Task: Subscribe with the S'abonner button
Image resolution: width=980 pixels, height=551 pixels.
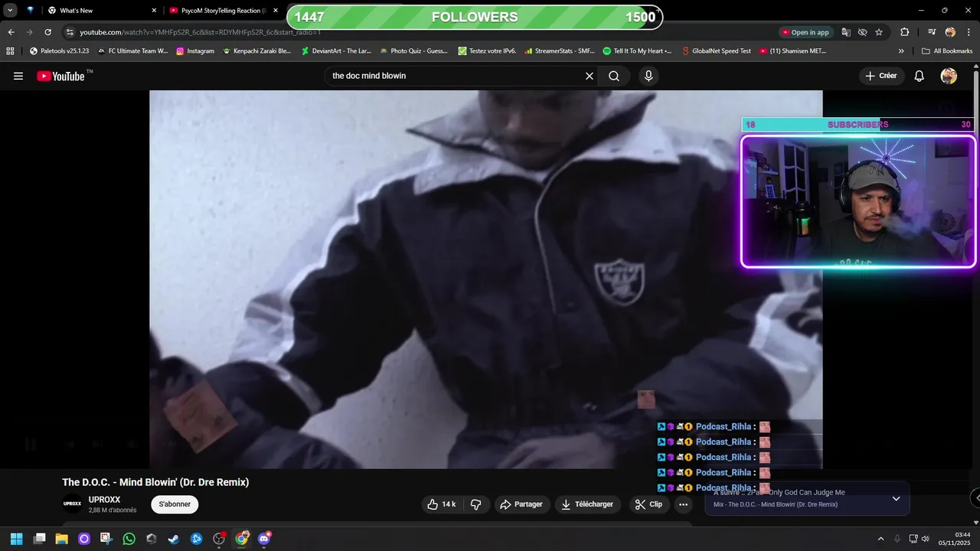Action: (x=175, y=504)
